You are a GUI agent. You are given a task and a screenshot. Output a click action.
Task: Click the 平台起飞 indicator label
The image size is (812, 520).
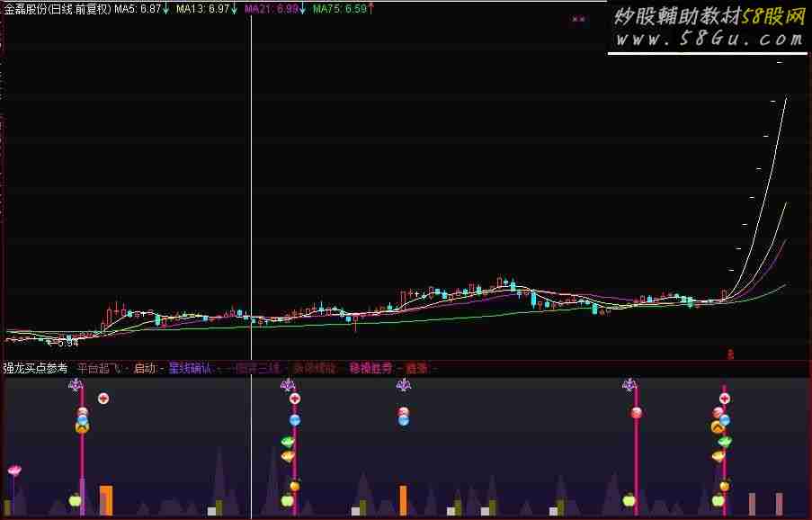tap(100, 368)
